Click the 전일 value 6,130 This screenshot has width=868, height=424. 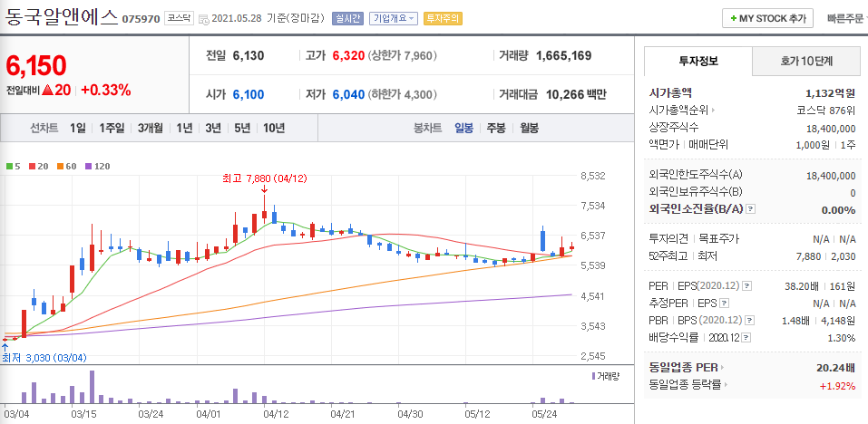[x=249, y=55]
